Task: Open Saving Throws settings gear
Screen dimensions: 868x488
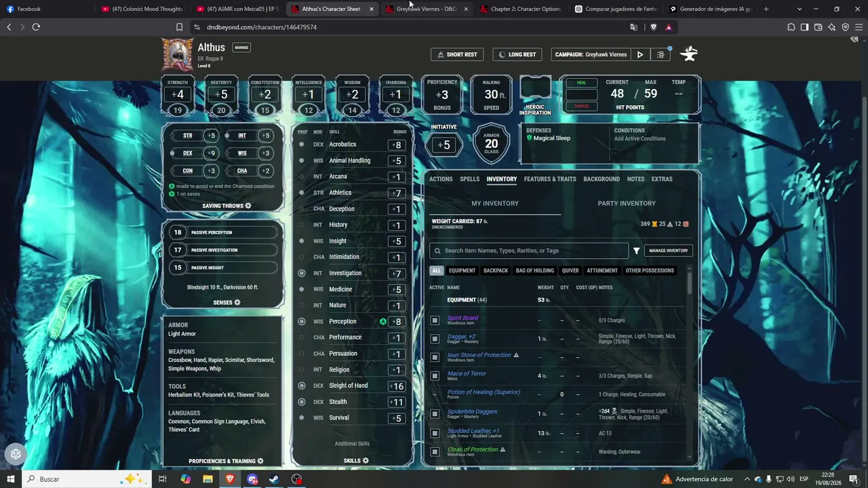Action: 248,206
